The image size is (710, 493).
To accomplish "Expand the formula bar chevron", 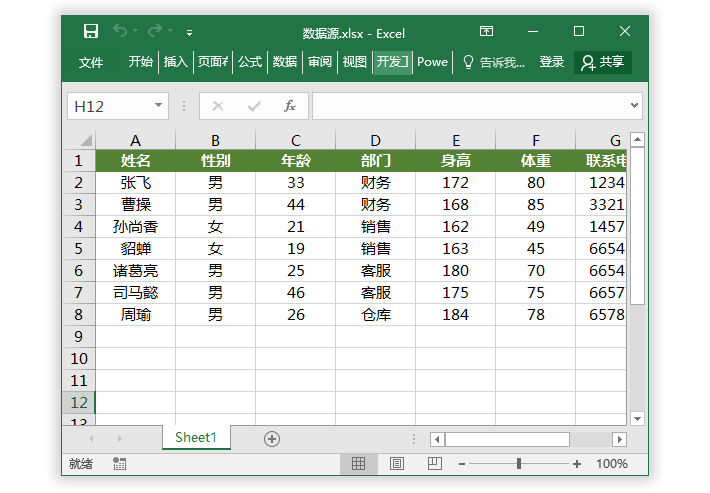I will pyautogui.click(x=634, y=105).
